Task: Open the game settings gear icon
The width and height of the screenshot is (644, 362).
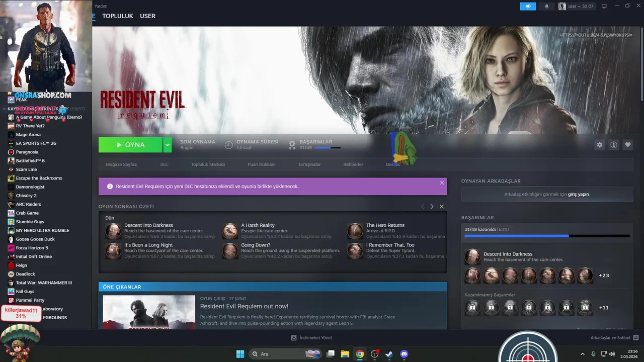Action: (x=599, y=145)
